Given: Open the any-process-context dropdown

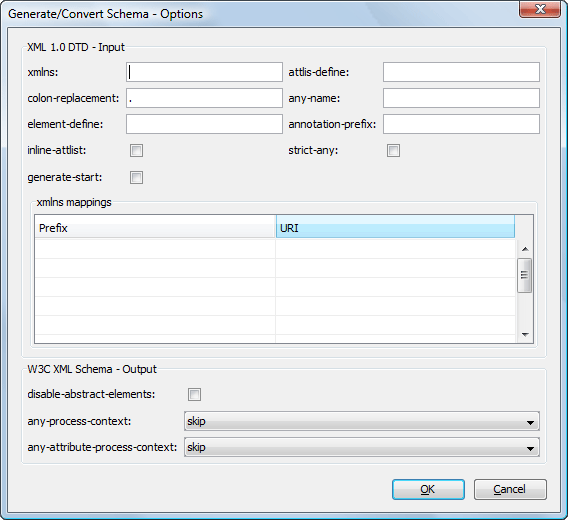Looking at the screenshot, I should [x=362, y=421].
